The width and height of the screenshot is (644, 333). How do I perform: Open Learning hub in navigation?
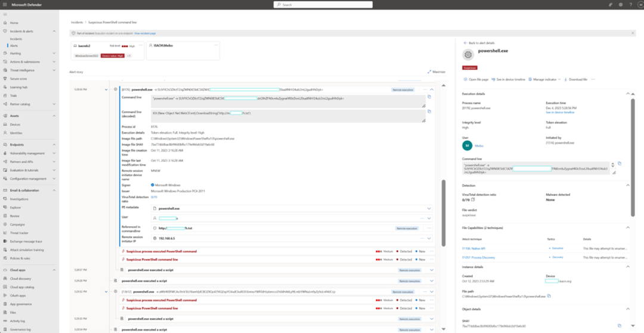click(17, 87)
